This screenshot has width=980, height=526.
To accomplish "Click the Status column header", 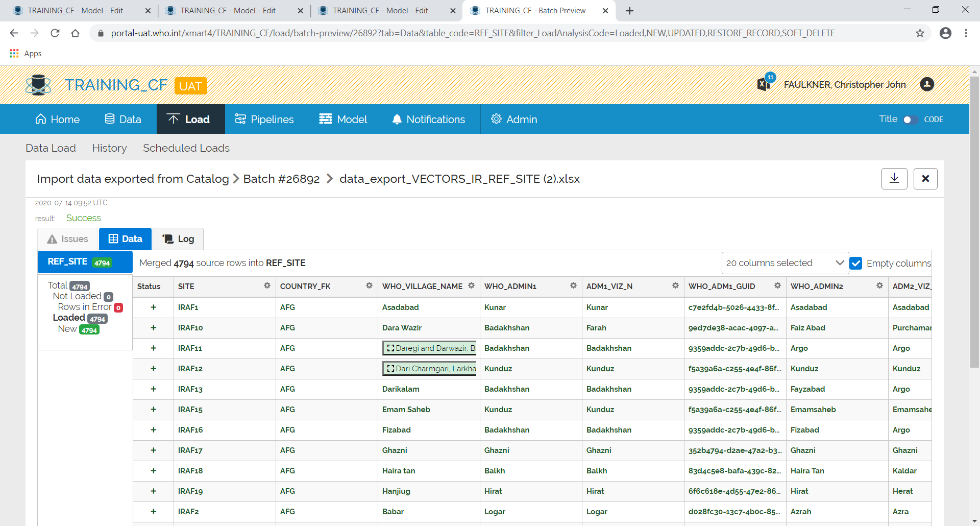I will [x=149, y=286].
